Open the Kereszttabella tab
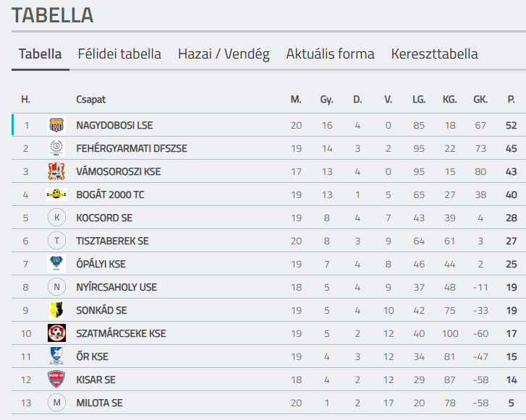This screenshot has width=526, height=420. [x=434, y=54]
